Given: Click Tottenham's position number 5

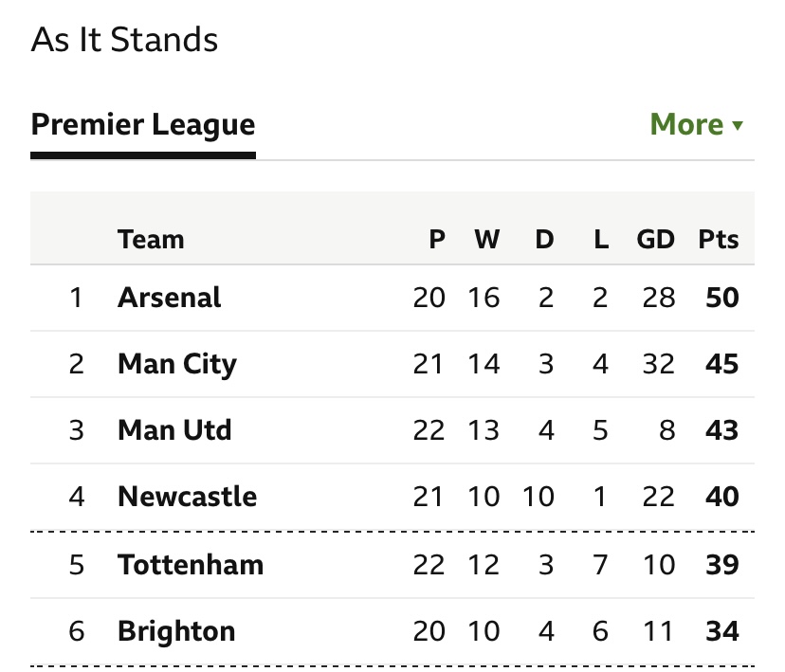Looking at the screenshot, I should [76, 565].
